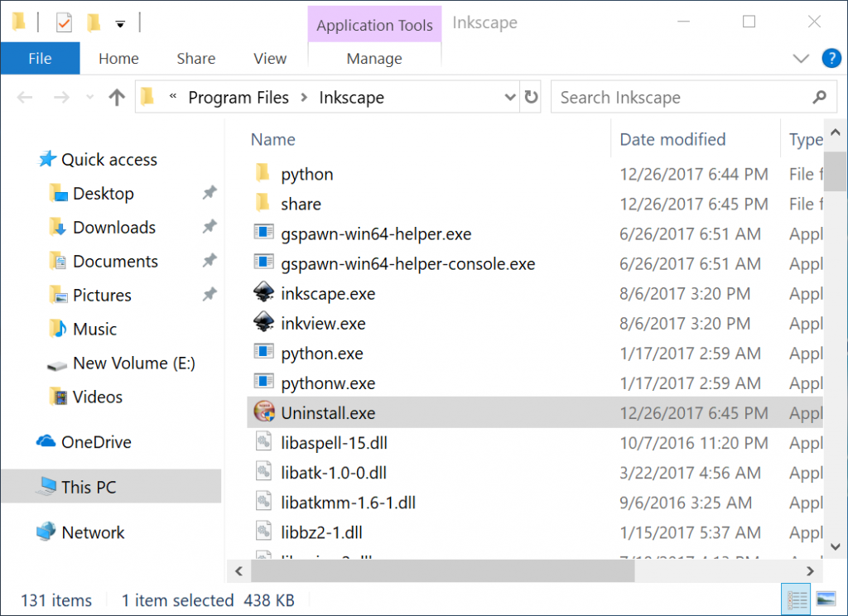Switch to the Home ribbon tab
The width and height of the screenshot is (848, 616).
pos(119,59)
